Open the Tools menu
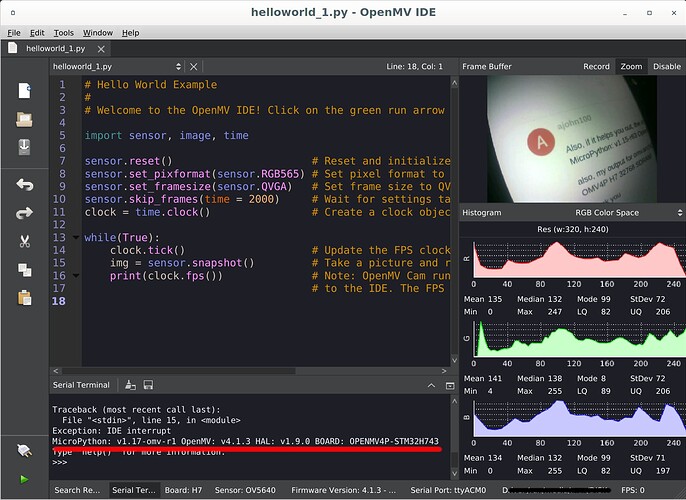The width and height of the screenshot is (686, 500). tap(64, 33)
